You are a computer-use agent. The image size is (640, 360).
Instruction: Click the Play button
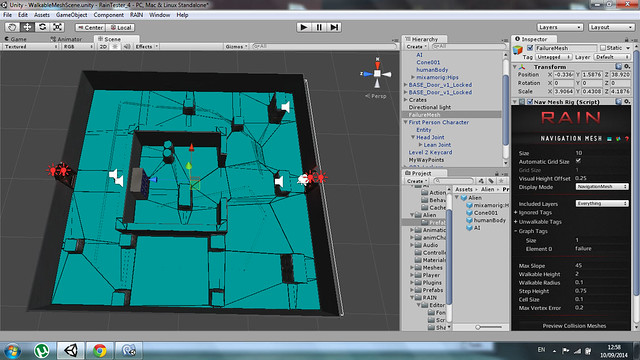[303, 27]
